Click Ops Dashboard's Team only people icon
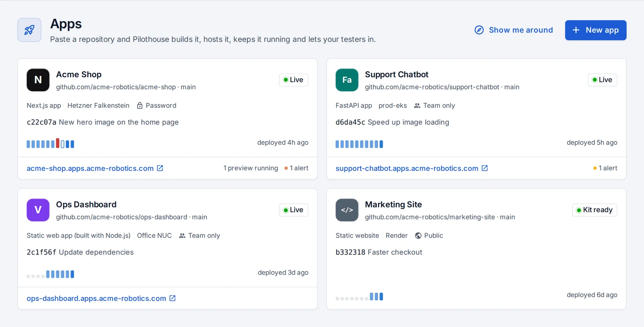The height and width of the screenshot is (327, 644). click(182, 236)
